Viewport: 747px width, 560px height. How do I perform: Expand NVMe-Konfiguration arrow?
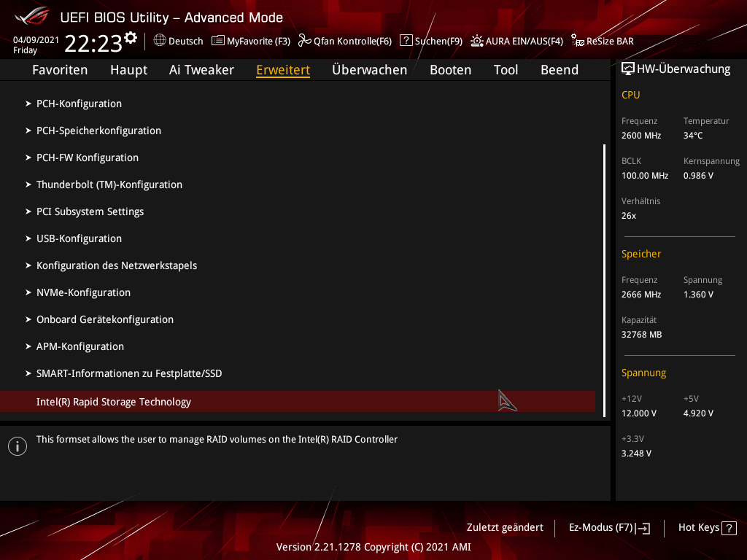coord(28,292)
